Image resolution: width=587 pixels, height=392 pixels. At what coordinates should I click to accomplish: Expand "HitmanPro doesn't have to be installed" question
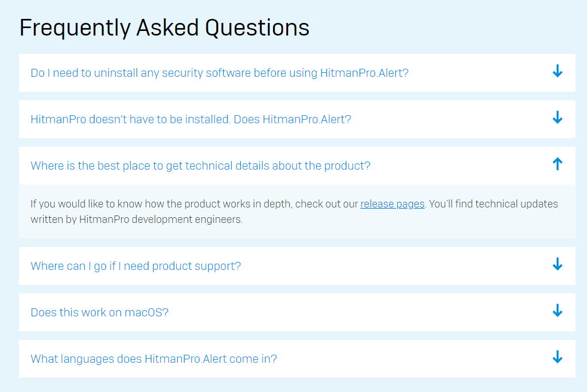coord(191,119)
